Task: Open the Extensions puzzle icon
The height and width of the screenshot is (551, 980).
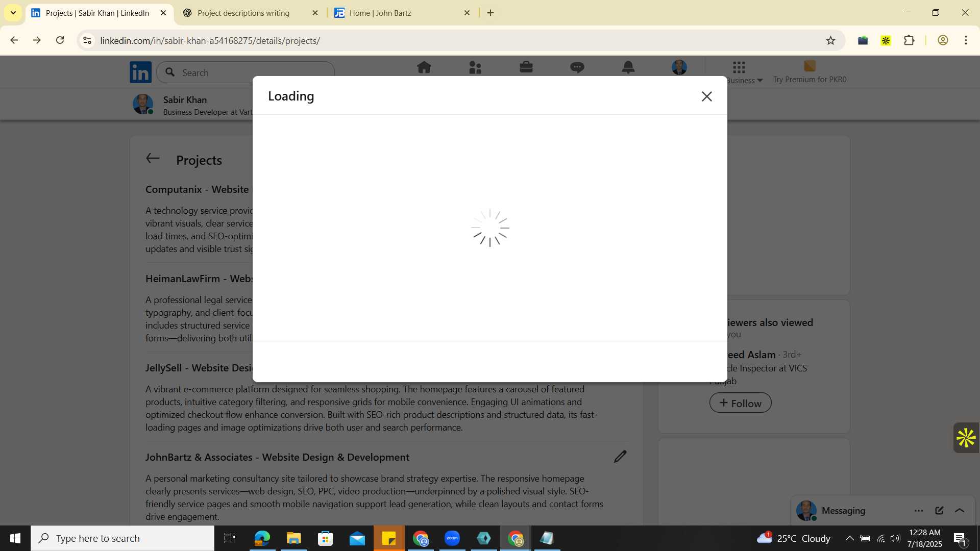Action: pos(909,40)
